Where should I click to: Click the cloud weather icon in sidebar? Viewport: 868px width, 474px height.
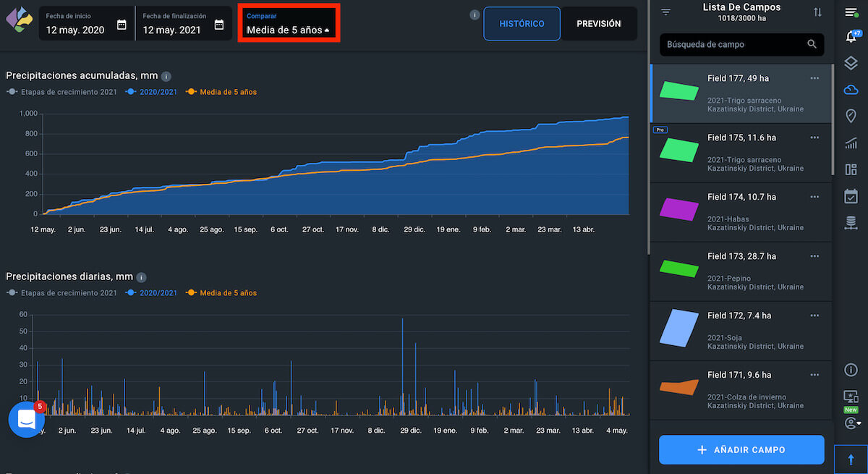click(x=851, y=90)
